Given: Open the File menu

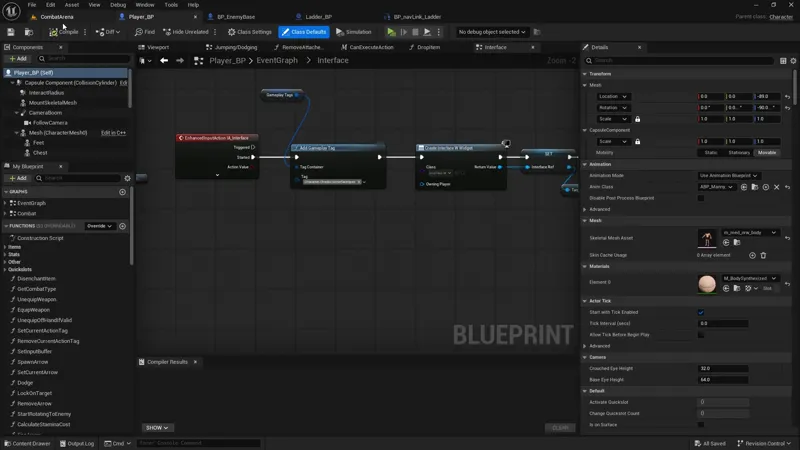Looking at the screenshot, I should [x=32, y=5].
